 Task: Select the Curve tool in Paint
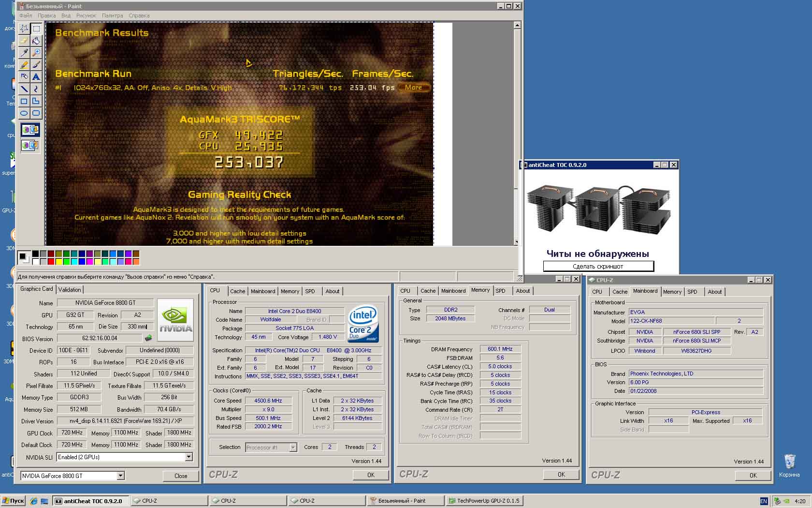click(x=36, y=89)
